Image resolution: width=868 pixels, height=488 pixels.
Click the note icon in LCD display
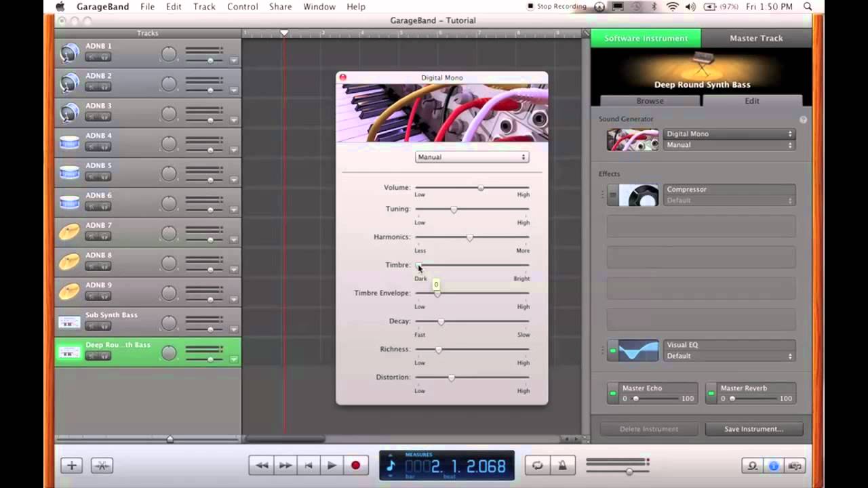(x=391, y=466)
